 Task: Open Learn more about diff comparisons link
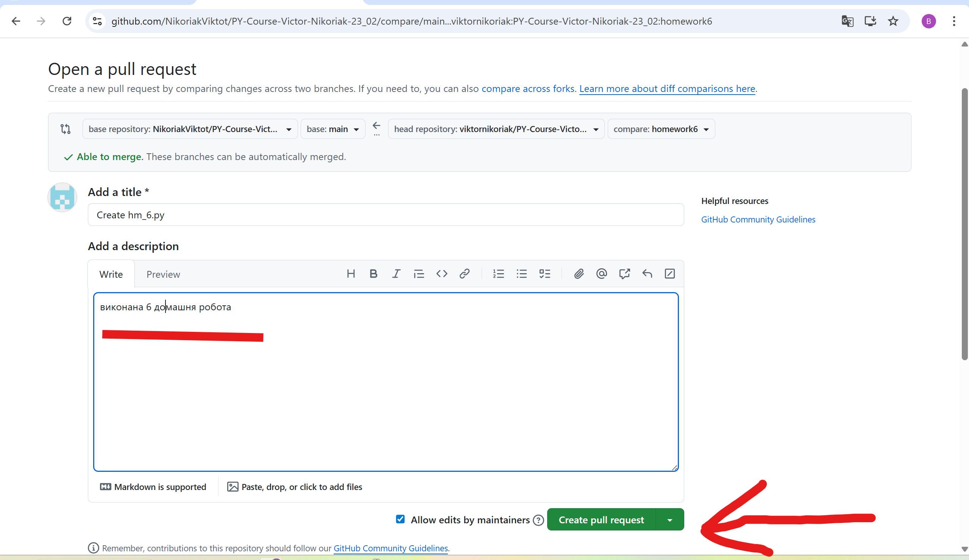667,89
